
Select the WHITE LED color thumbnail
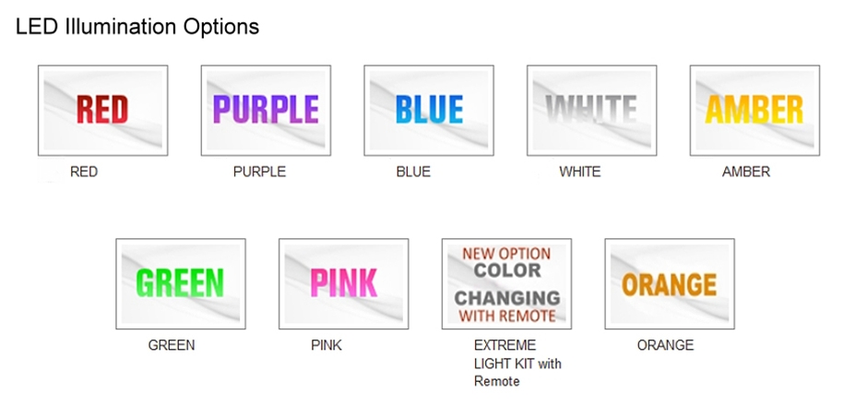pyautogui.click(x=592, y=111)
